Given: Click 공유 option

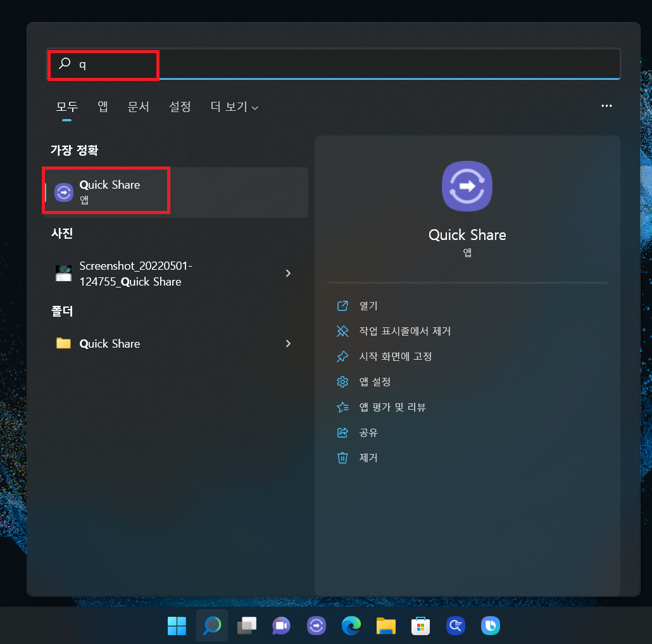Looking at the screenshot, I should (368, 432).
